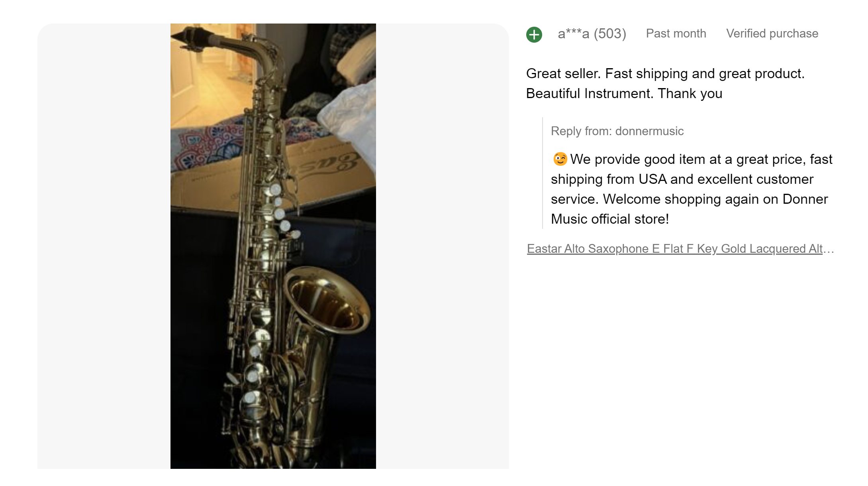This screenshot has width=868, height=486.
Task: Open the Eastar Alto Saxophone product link
Action: point(680,249)
